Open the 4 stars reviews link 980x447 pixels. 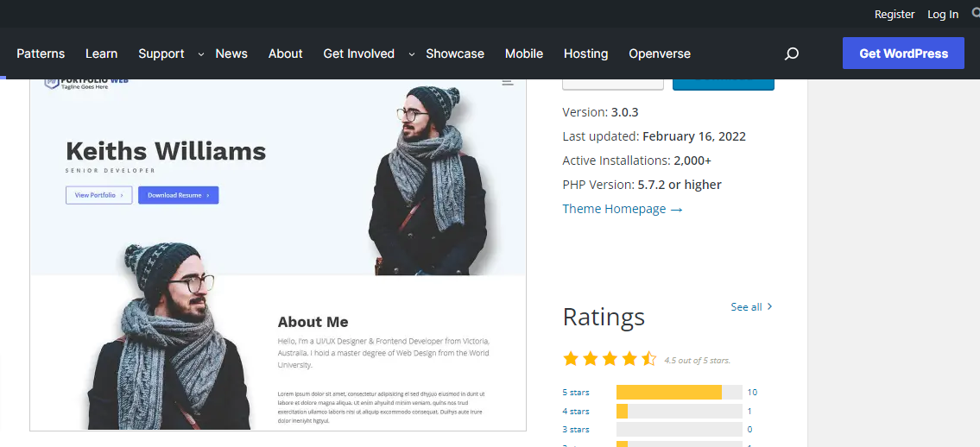(576, 411)
